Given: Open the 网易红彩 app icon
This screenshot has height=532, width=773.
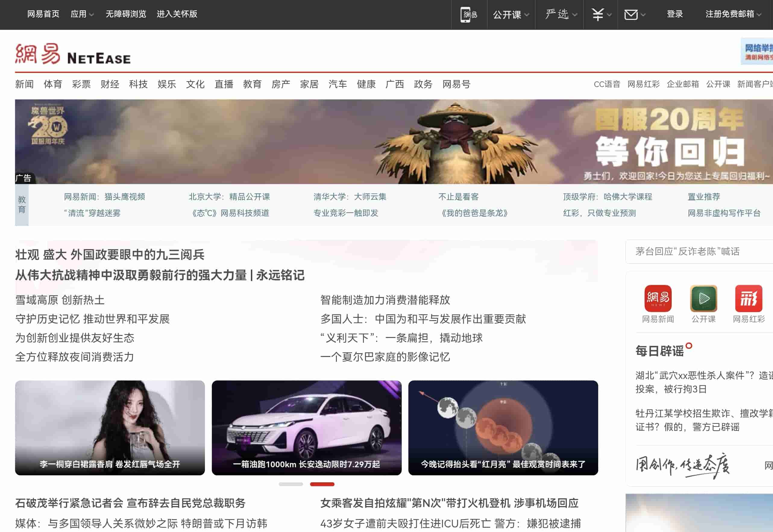Looking at the screenshot, I should pyautogui.click(x=748, y=298).
